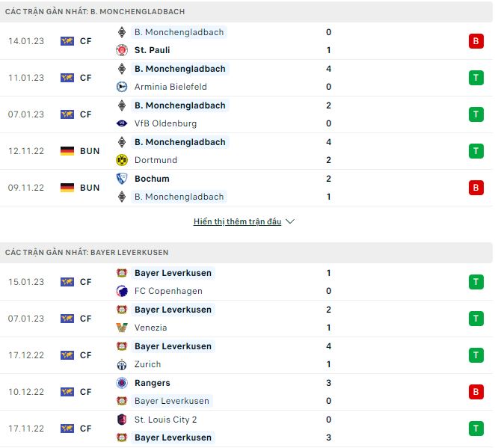Screen dimensions: 495x448
Task: Click the FC Copenhagen club crest
Action: [x=122, y=291]
